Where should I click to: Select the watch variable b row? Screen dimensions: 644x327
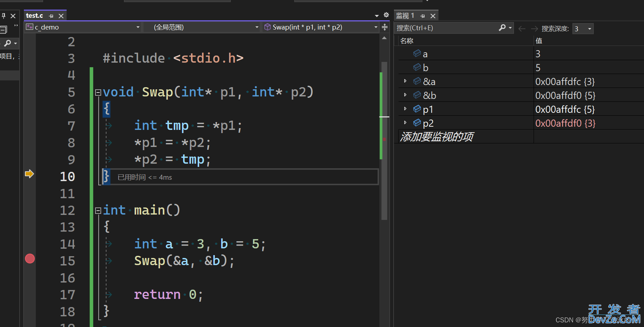coord(521,68)
